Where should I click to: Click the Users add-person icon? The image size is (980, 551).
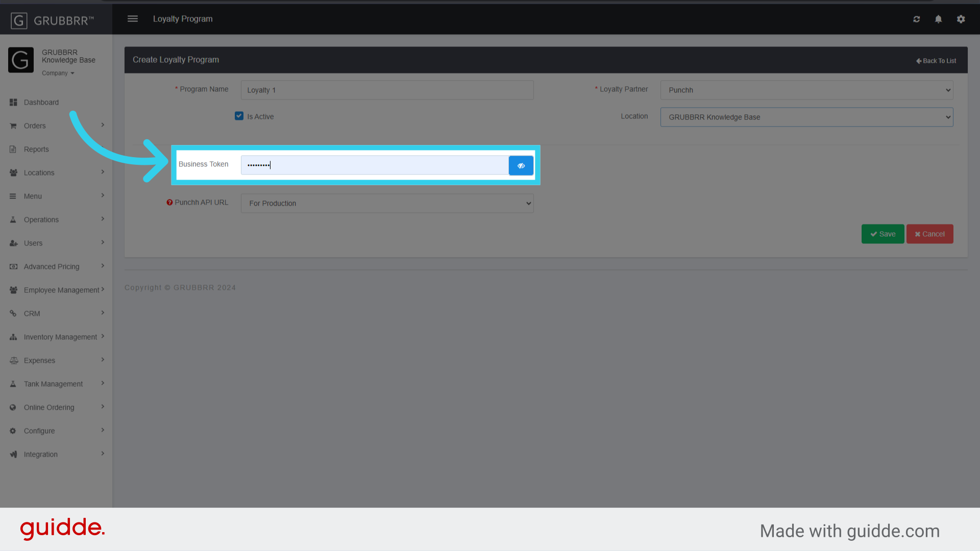13,243
